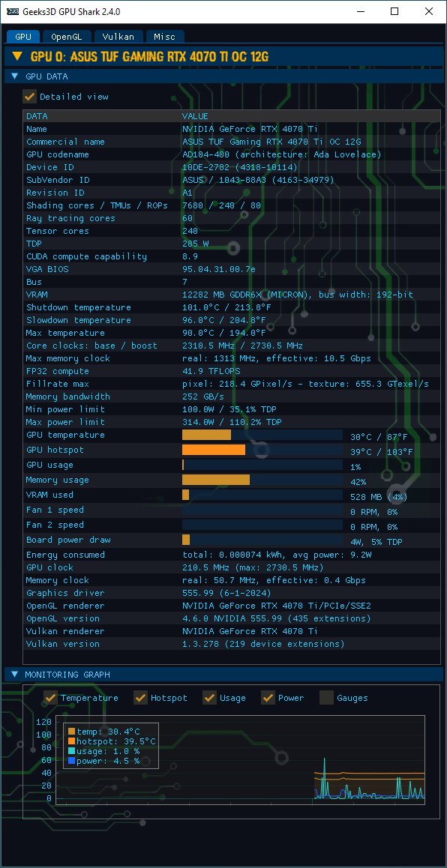Select the Misc tab
Image resolution: width=447 pixels, height=868 pixels.
point(164,37)
